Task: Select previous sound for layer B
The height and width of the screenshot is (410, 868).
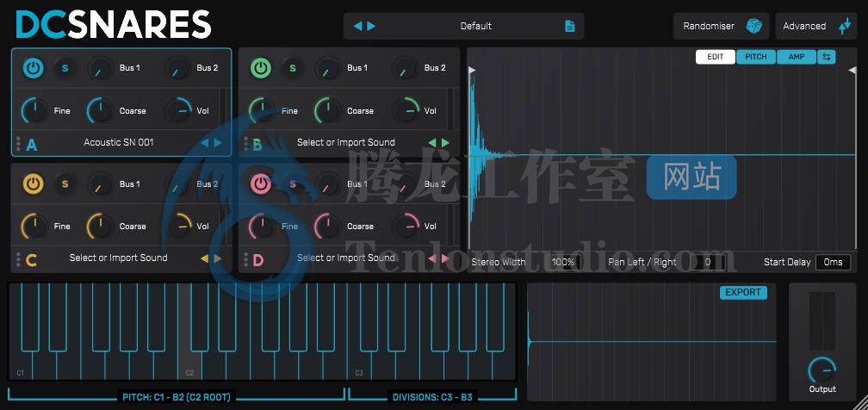Action: click(432, 143)
